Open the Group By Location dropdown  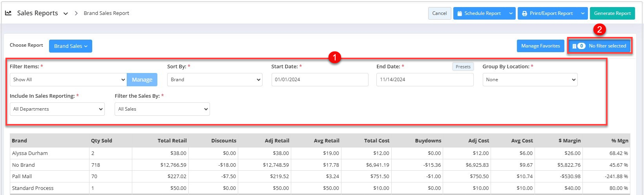click(x=530, y=80)
